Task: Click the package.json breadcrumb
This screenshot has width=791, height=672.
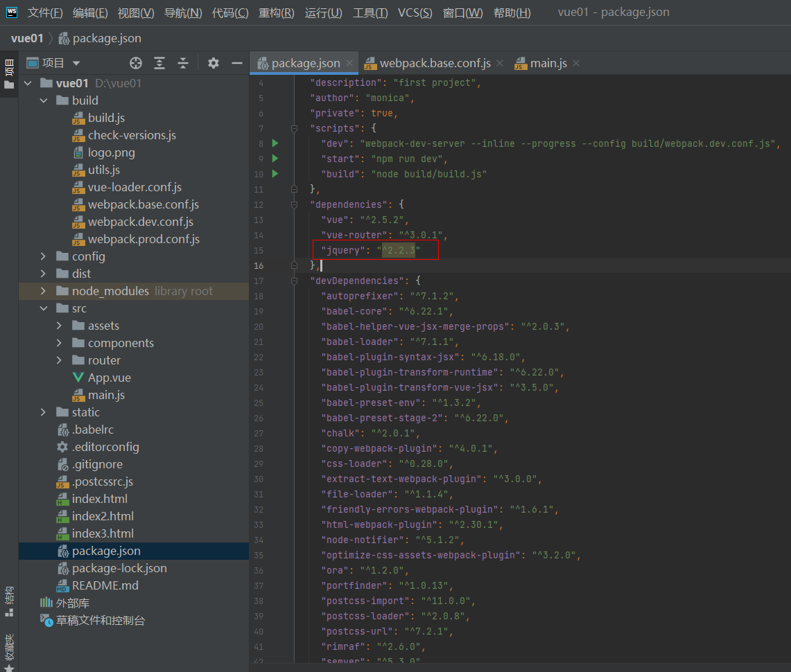Action: coord(101,38)
